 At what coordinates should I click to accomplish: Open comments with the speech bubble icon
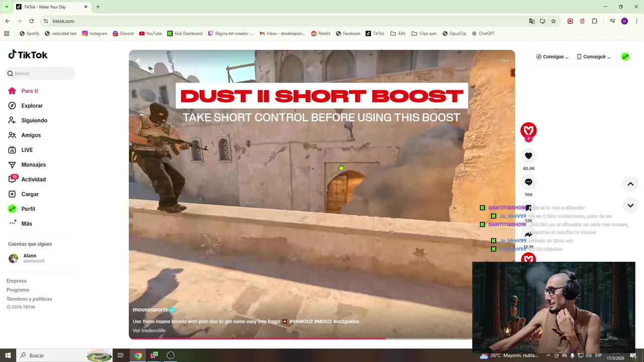[x=528, y=182]
